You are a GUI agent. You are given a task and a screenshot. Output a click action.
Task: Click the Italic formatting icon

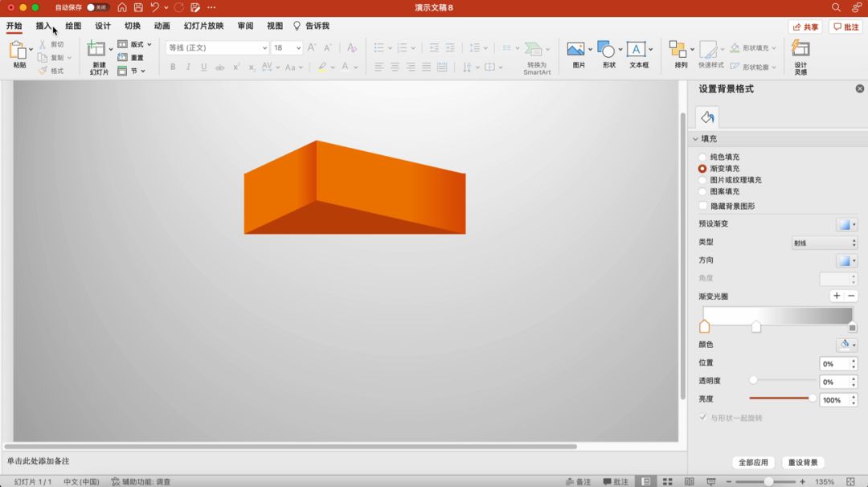[188, 67]
